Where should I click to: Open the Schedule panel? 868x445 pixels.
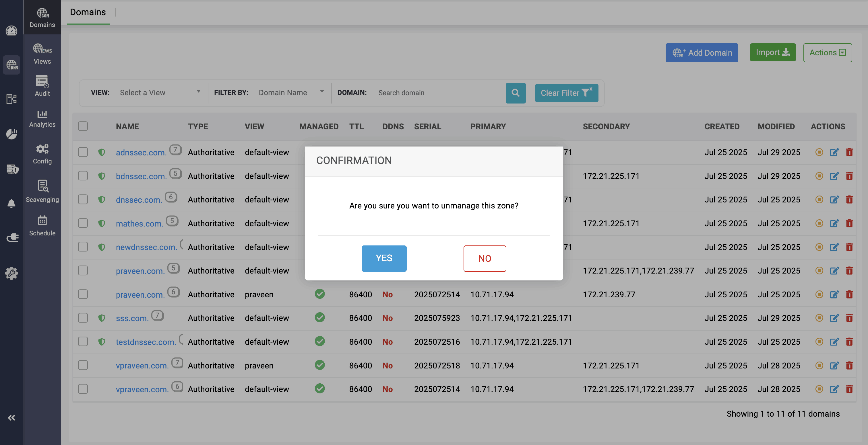[42, 226]
